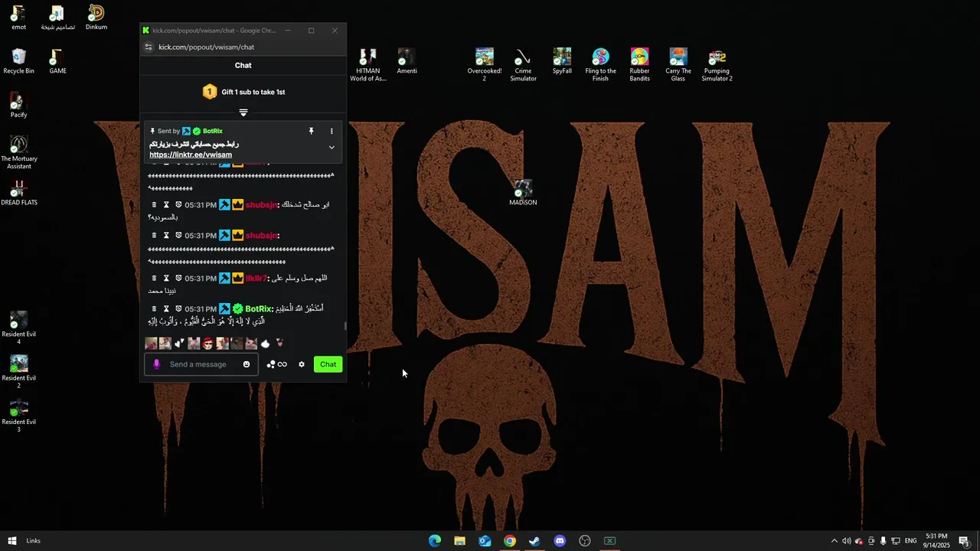This screenshot has height=551, width=980.
Task: Open the channel points infinity icon
Action: click(276, 364)
